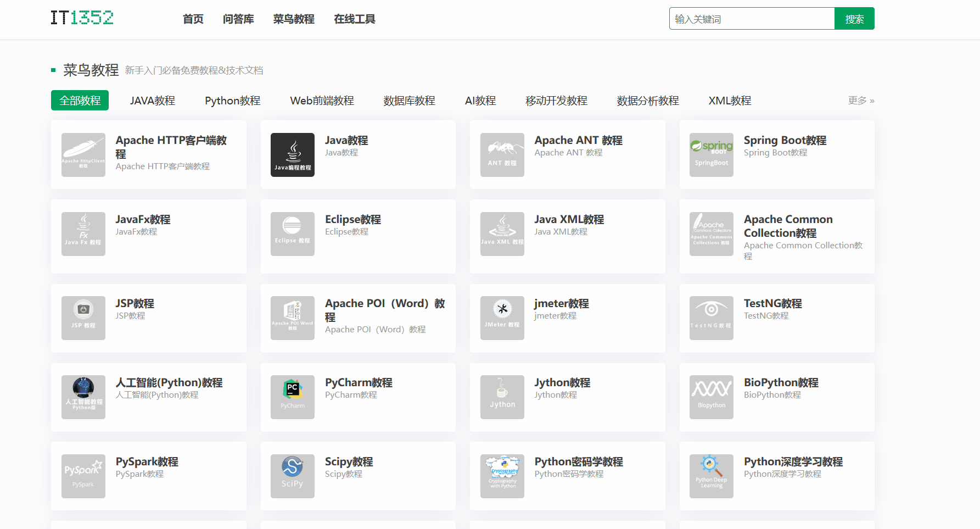This screenshot has width=980, height=529.
Task: Select the Python Deep Learning icon
Action: pyautogui.click(x=712, y=476)
